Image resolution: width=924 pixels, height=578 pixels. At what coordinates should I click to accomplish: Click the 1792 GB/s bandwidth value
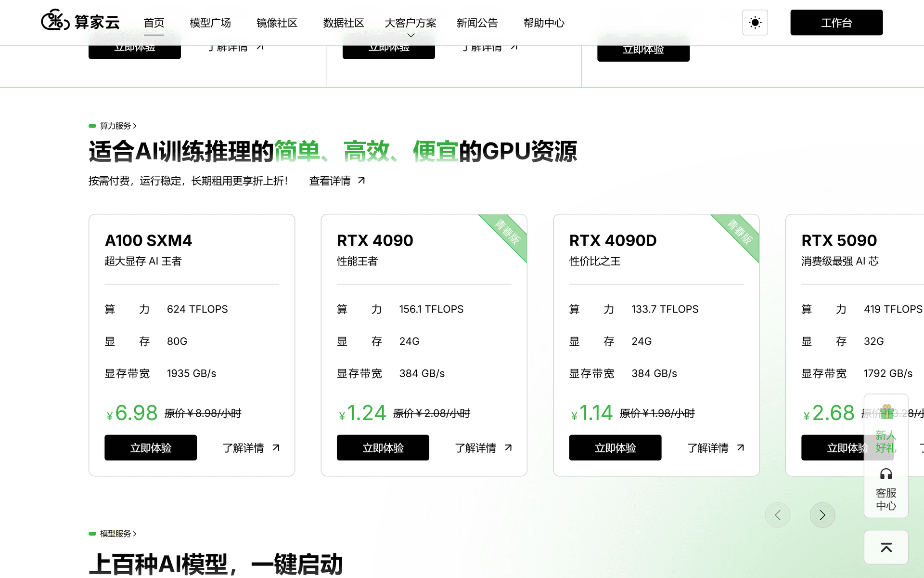click(888, 373)
